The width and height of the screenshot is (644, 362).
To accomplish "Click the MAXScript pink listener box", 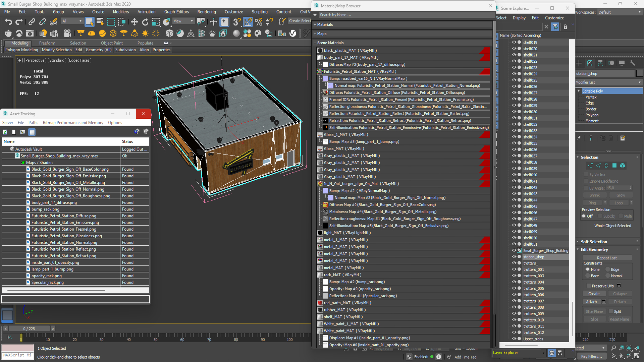I will pos(18,348).
